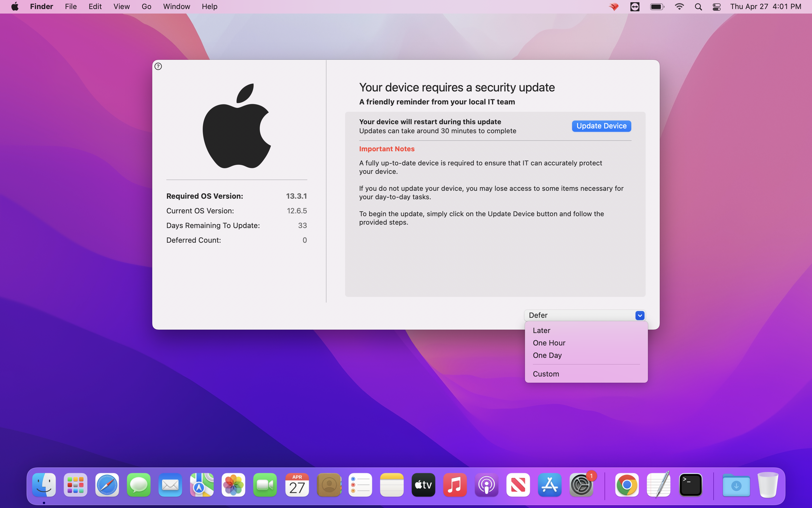Click the red bird menu bar icon
This screenshot has width=812, height=508.
[x=614, y=7]
